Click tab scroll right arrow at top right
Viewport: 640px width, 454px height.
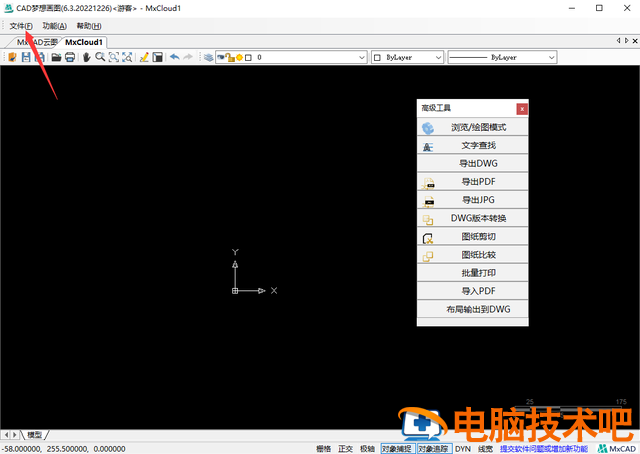point(626,40)
